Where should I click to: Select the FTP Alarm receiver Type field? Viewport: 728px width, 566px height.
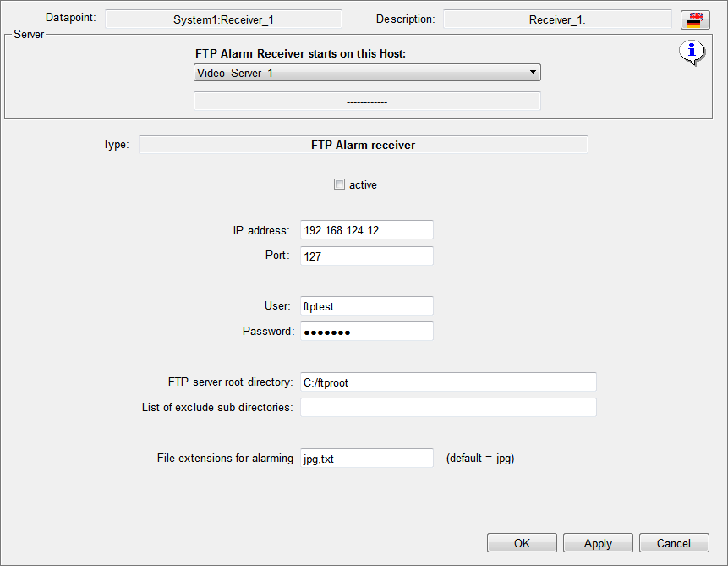363,145
